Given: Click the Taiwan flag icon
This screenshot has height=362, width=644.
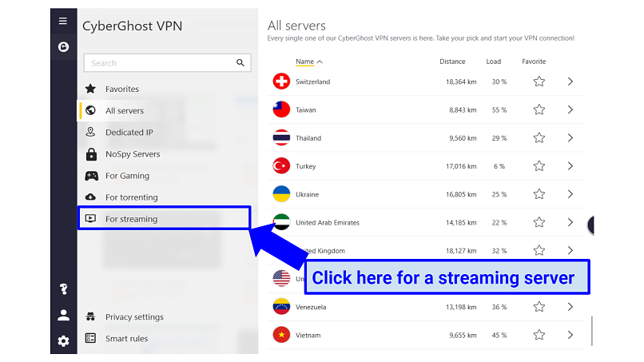Looking at the screenshot, I should click(281, 109).
